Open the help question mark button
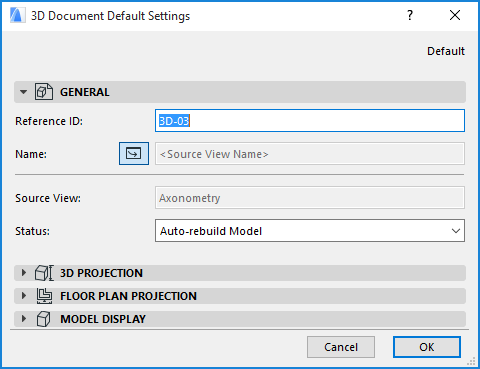 [410, 15]
